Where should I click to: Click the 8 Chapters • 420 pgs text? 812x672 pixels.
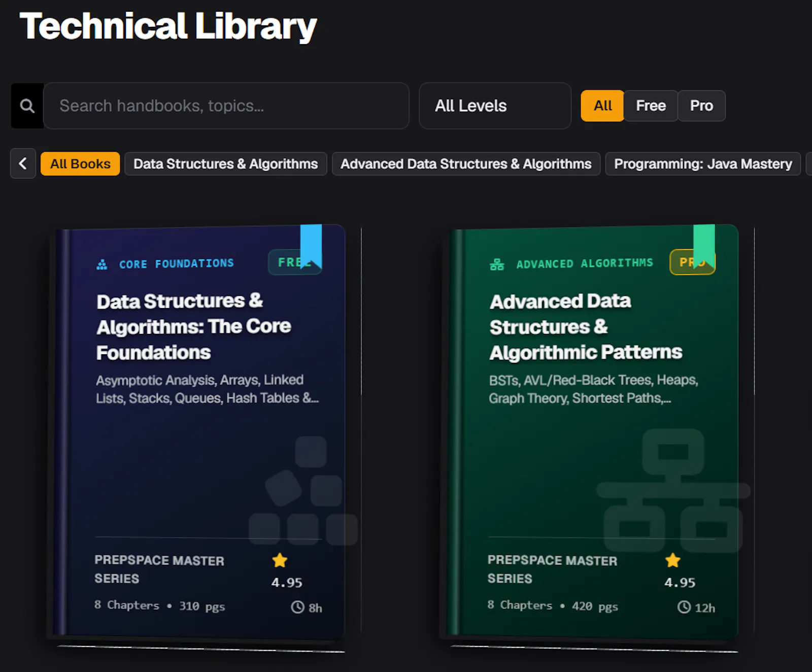pos(553,606)
